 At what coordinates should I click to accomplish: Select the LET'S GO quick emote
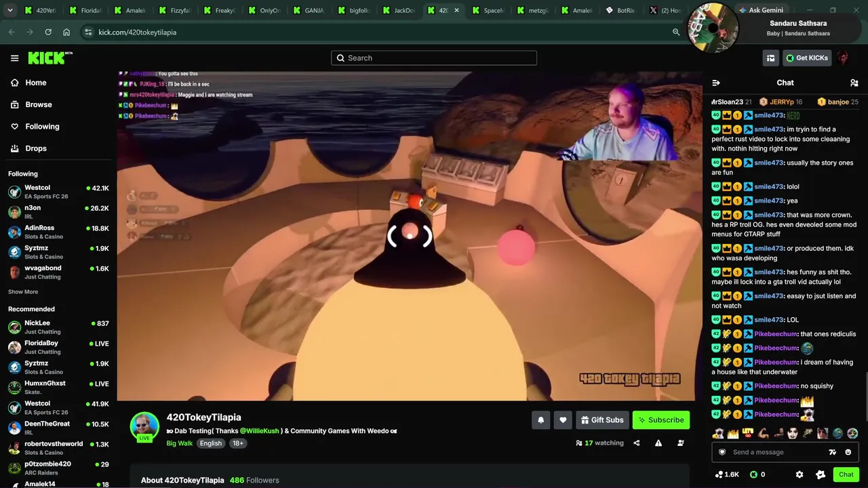(x=748, y=433)
